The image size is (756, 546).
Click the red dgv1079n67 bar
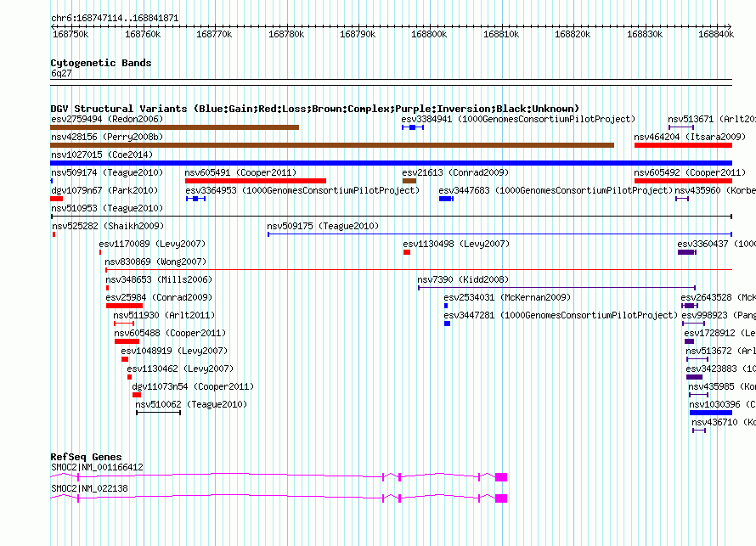tap(56, 199)
